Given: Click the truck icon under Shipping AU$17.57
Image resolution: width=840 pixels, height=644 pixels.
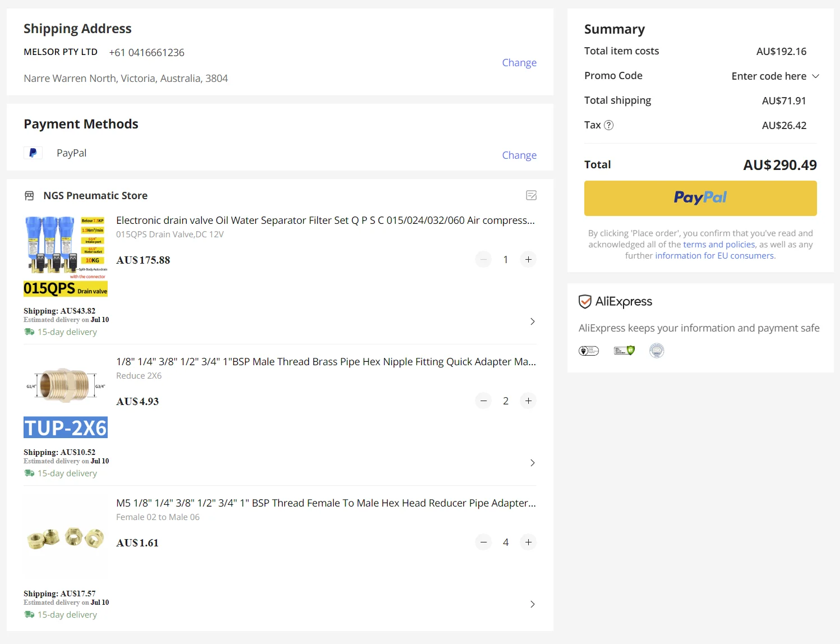Looking at the screenshot, I should [29, 615].
